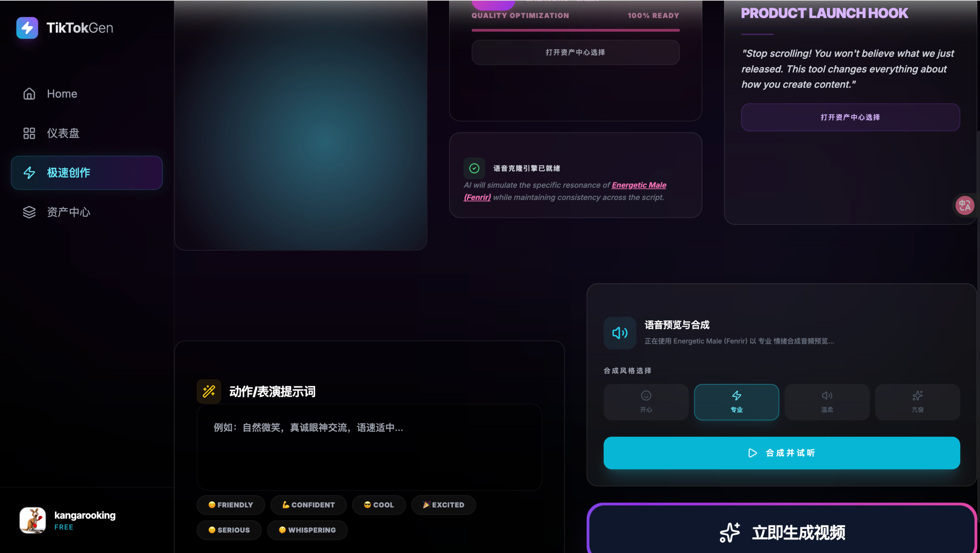The width and height of the screenshot is (980, 553).
Task: Click the magic wand icon by 动作/表演提示词
Action: (x=209, y=391)
